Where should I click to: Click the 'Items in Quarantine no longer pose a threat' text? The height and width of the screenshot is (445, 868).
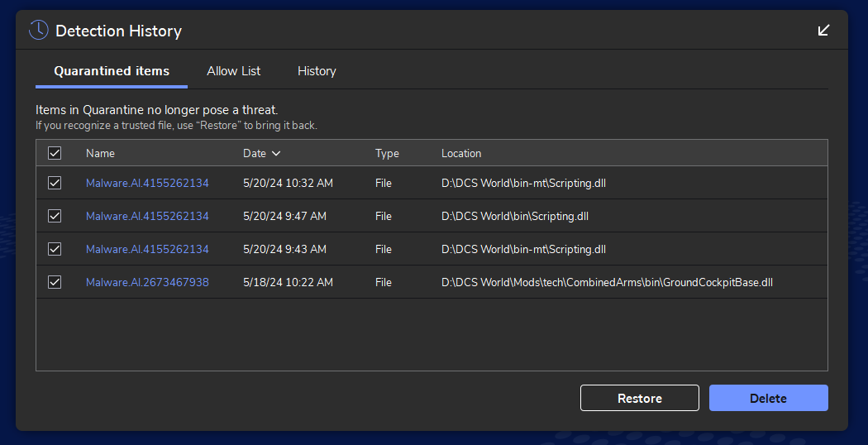157,110
